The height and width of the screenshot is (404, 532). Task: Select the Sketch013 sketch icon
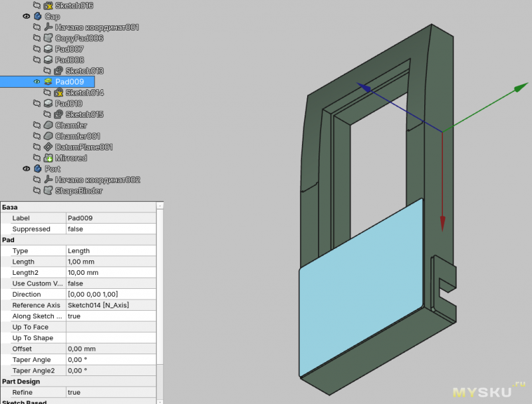tap(59, 71)
